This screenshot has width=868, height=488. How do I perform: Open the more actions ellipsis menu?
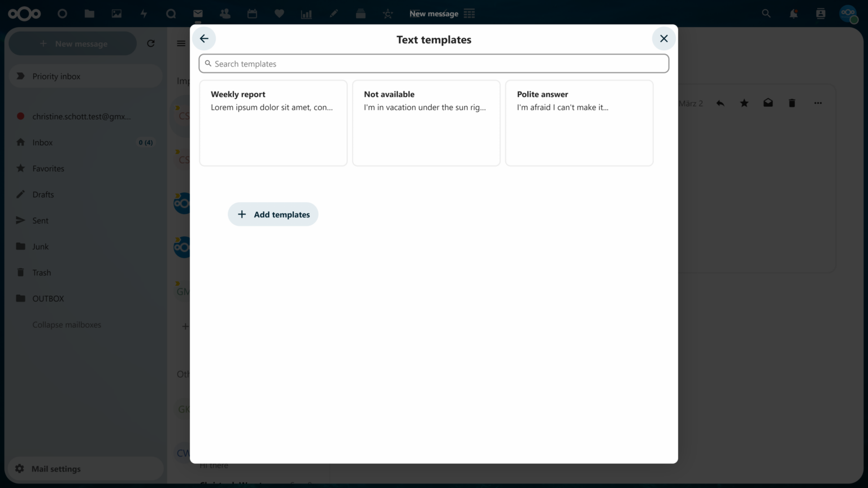point(818,103)
